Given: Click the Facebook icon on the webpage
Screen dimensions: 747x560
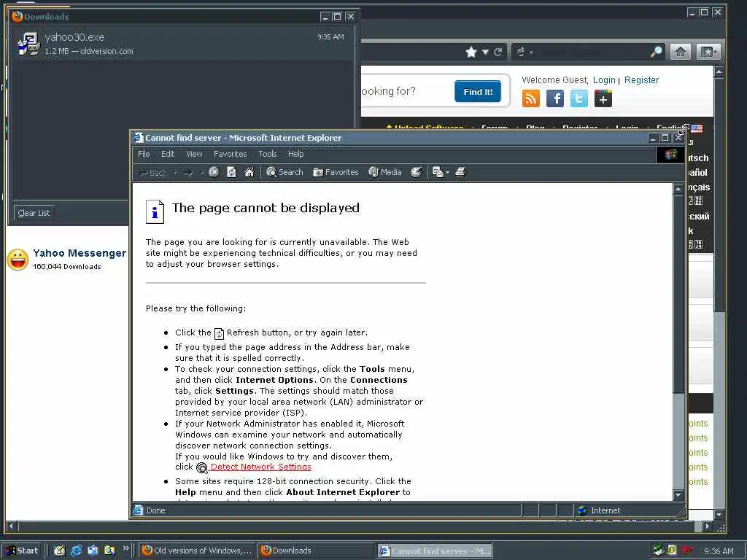Looking at the screenshot, I should (555, 98).
